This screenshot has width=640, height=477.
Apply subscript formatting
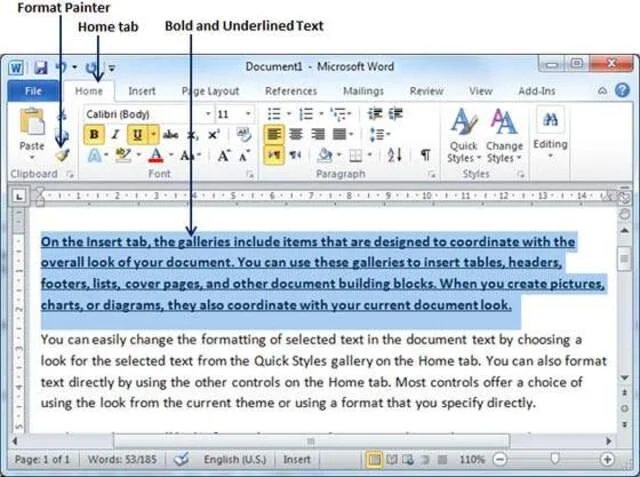(192, 135)
